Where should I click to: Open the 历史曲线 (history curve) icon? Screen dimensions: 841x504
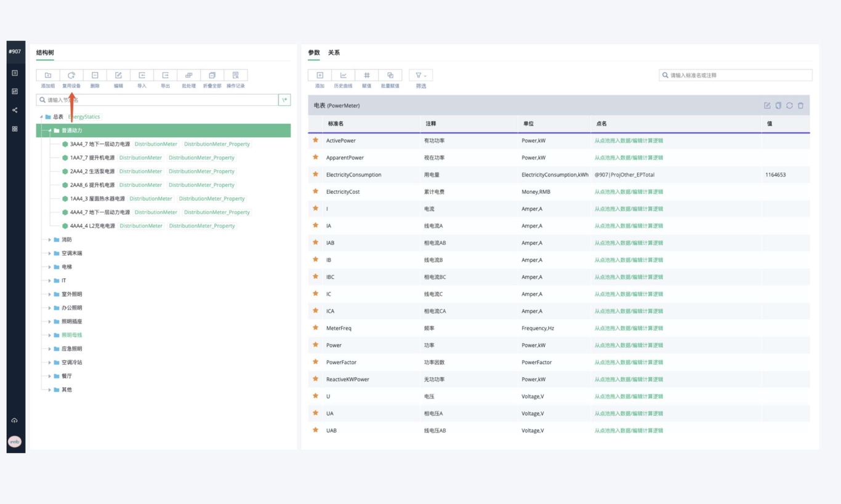(343, 75)
